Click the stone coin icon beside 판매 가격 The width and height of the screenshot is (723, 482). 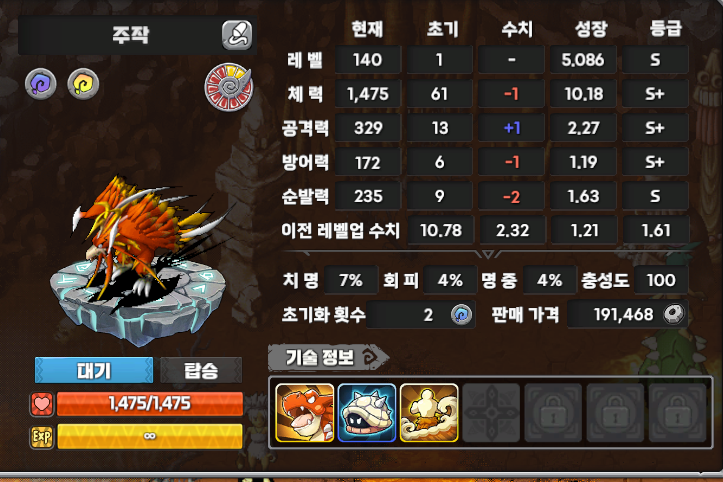pos(674,314)
